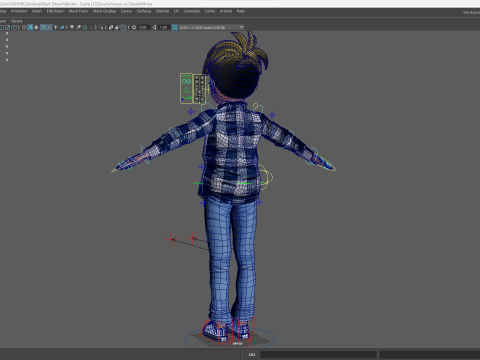Click the isolate select icon
This screenshot has width=480, height=360.
coord(101,27)
